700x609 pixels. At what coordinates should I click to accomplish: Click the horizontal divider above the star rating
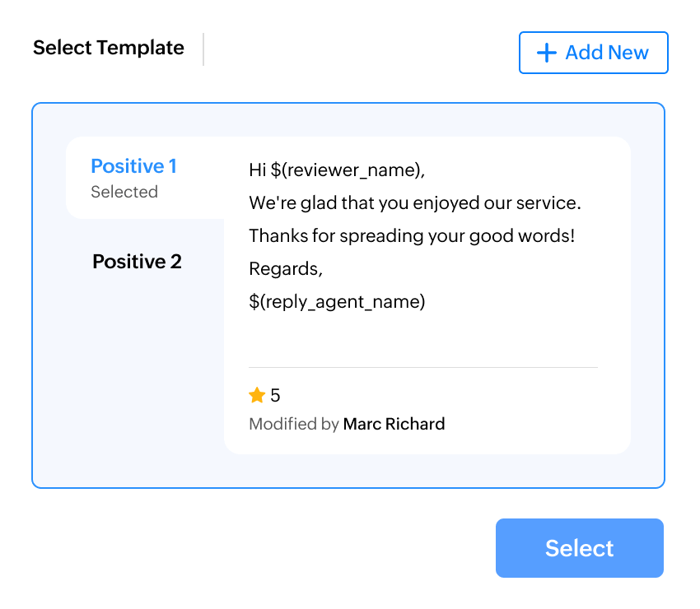(x=423, y=367)
